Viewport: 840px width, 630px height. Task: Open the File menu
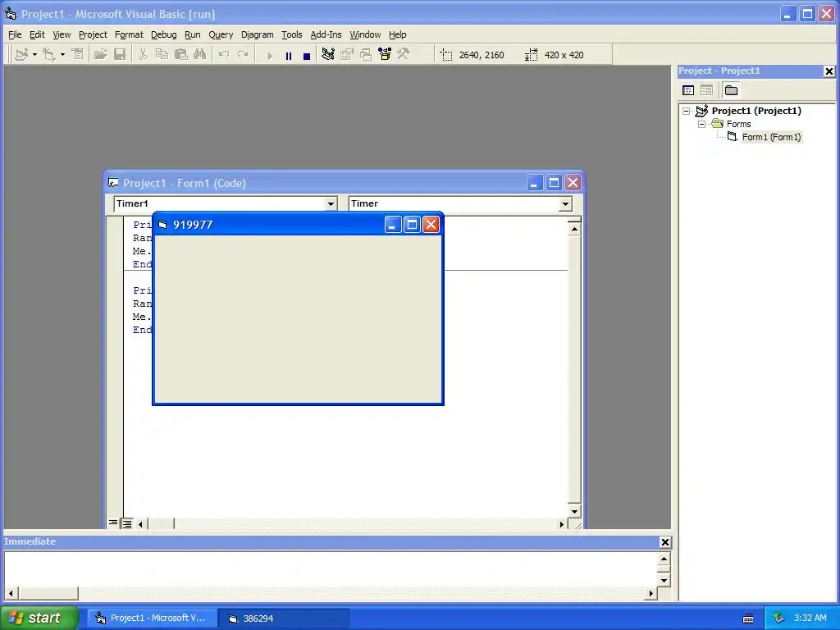coord(15,34)
